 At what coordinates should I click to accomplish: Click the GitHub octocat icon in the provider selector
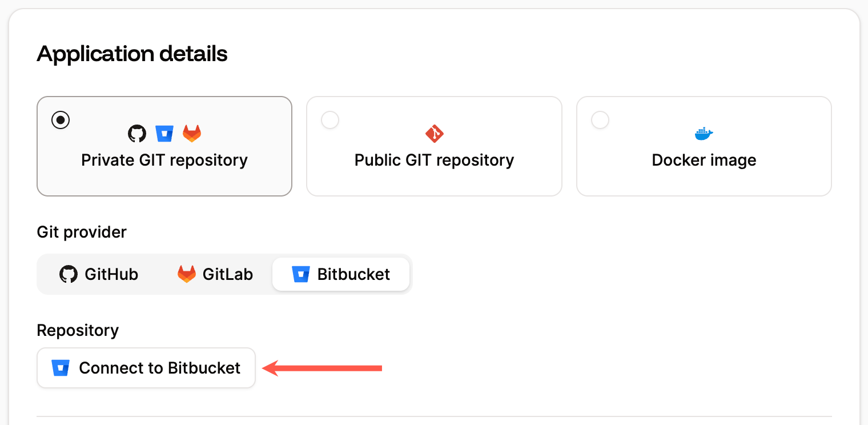69,274
